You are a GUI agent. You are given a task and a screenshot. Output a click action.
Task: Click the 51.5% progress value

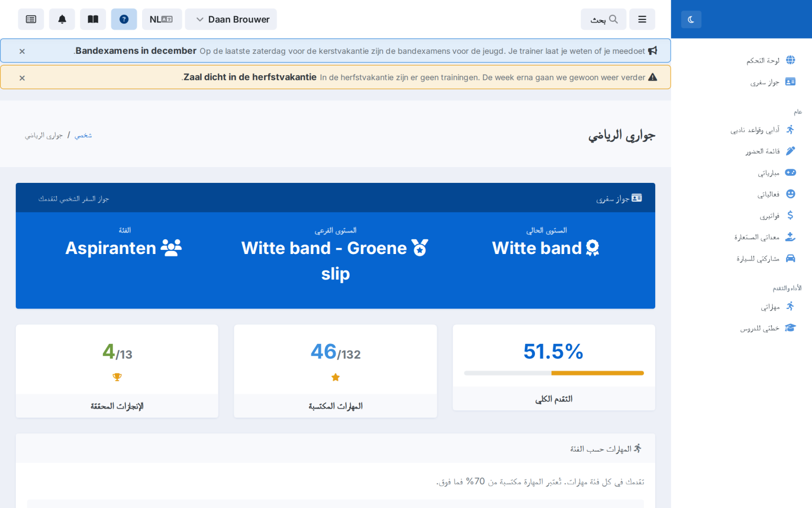pyautogui.click(x=553, y=352)
